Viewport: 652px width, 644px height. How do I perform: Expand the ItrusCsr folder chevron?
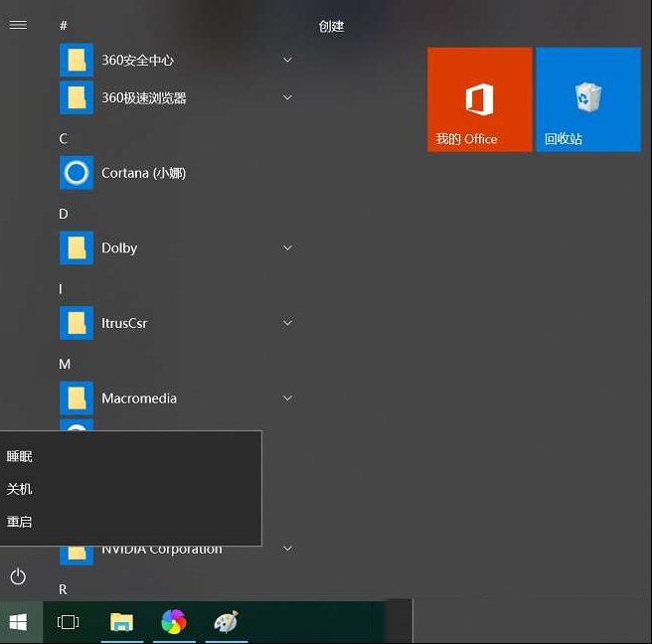(287, 323)
